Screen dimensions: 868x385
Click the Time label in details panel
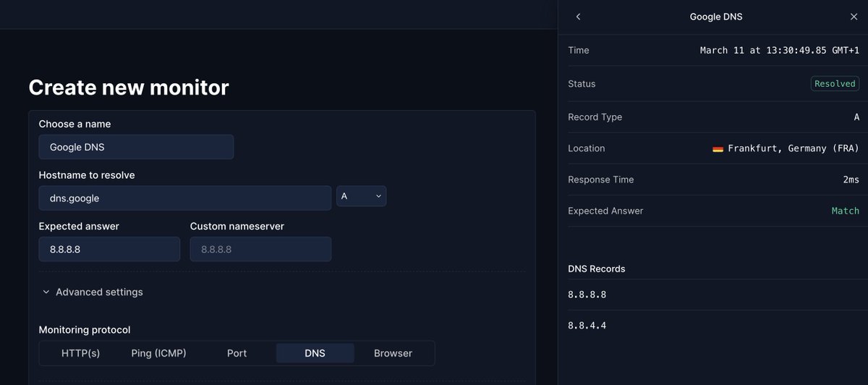[579, 50]
